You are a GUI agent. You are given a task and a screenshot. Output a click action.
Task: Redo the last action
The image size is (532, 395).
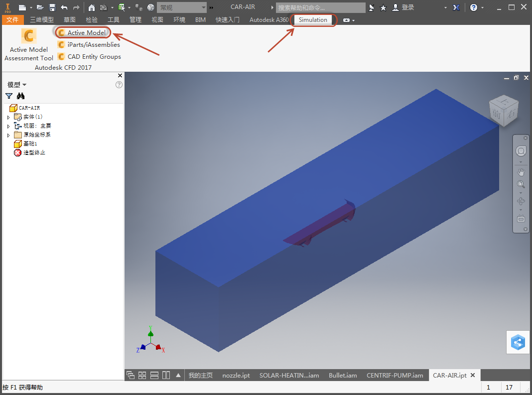pos(76,7)
